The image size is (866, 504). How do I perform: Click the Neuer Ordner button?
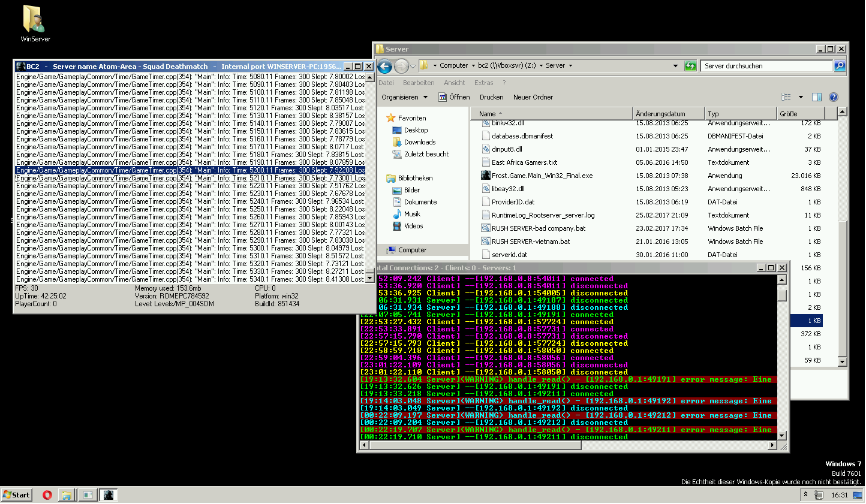point(533,97)
